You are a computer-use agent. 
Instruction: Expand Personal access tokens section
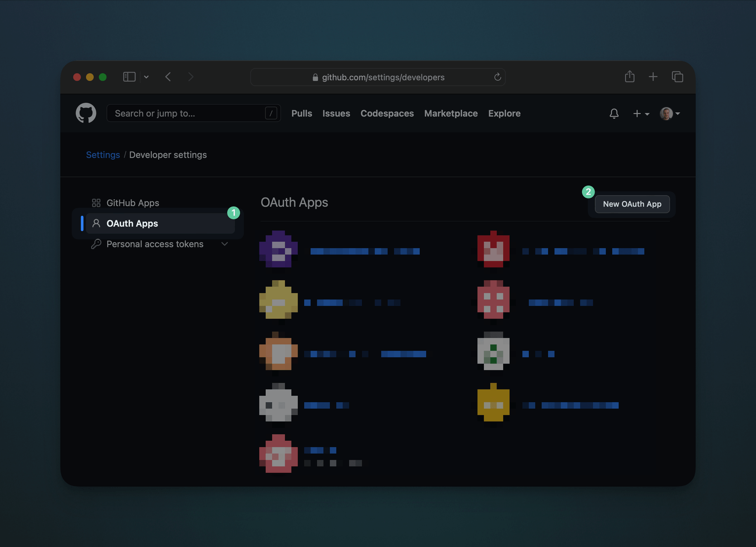point(224,244)
